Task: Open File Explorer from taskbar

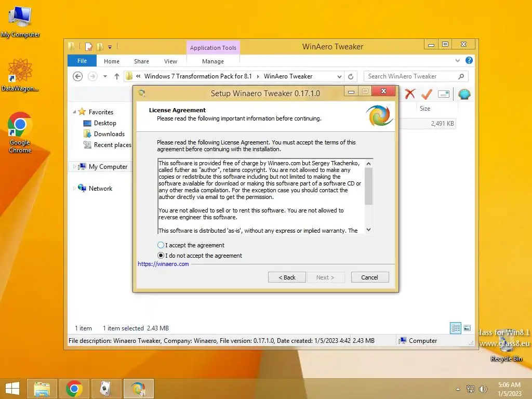Action: tap(42, 389)
